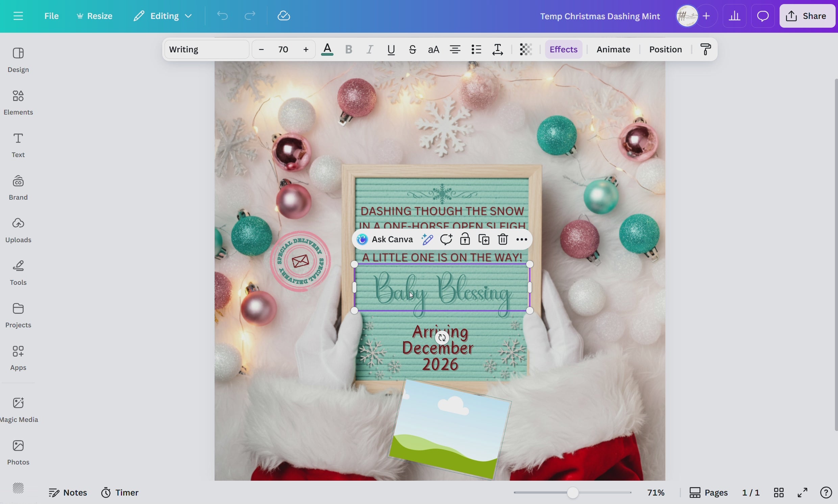Image resolution: width=838 pixels, height=504 pixels.
Task: Click the undo arrow
Action: click(x=222, y=16)
